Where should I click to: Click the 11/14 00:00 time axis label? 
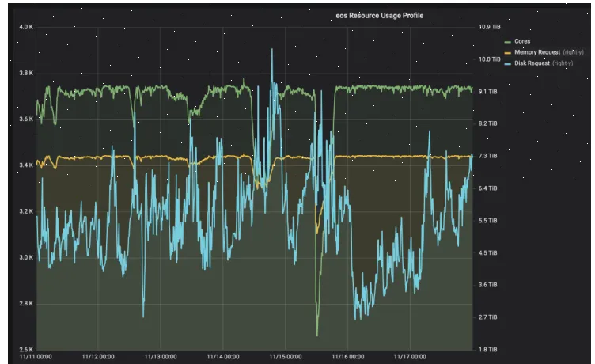click(x=223, y=357)
